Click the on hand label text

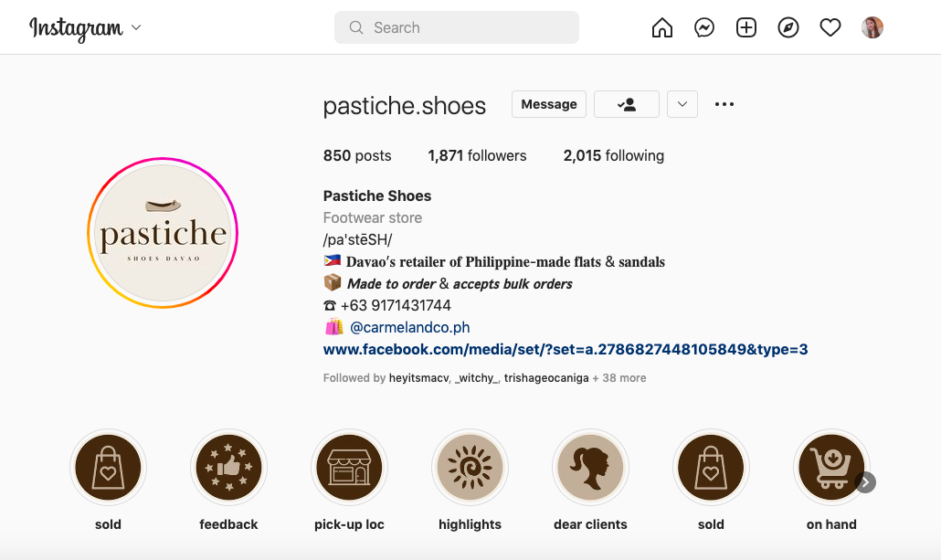click(x=831, y=524)
